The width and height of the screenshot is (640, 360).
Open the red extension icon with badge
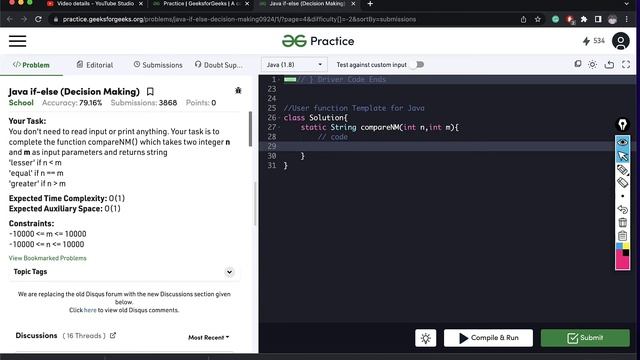click(570, 19)
